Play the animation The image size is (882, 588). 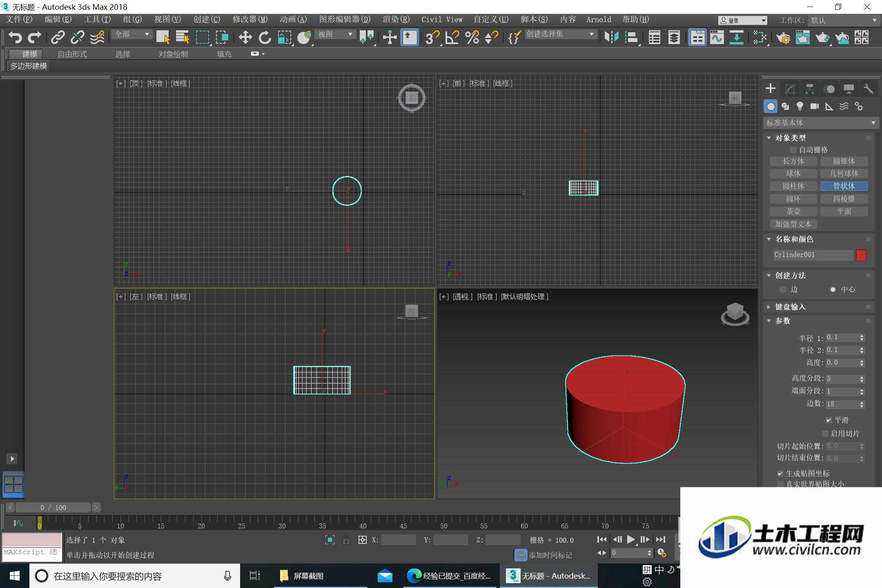631,540
